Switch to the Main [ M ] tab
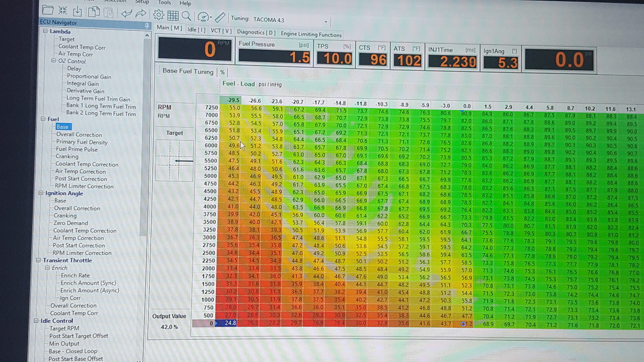Screen dimensions: 644x362 point(170,28)
